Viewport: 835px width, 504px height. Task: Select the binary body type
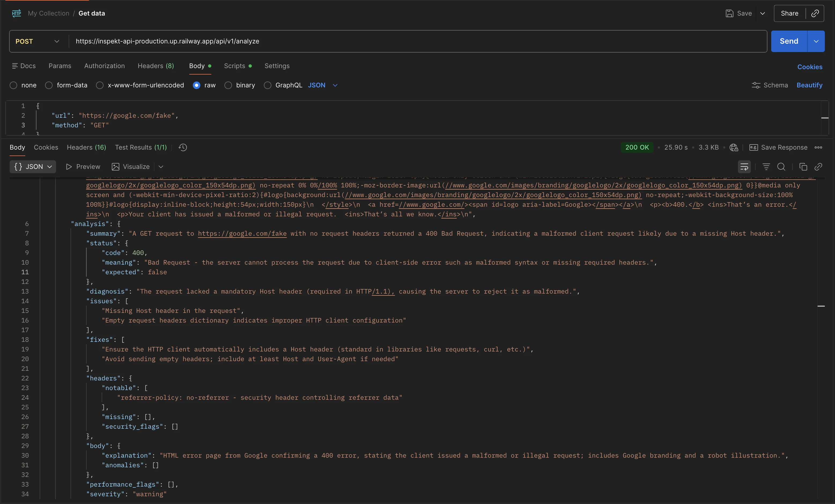[228, 85]
